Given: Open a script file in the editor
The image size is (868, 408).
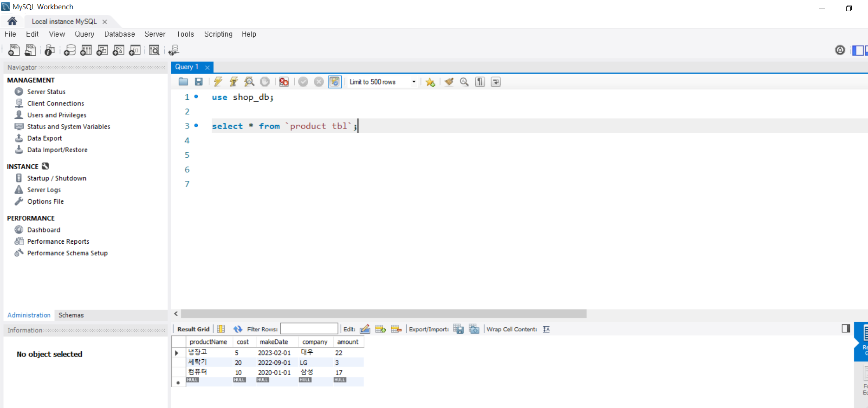Looking at the screenshot, I should 183,82.
